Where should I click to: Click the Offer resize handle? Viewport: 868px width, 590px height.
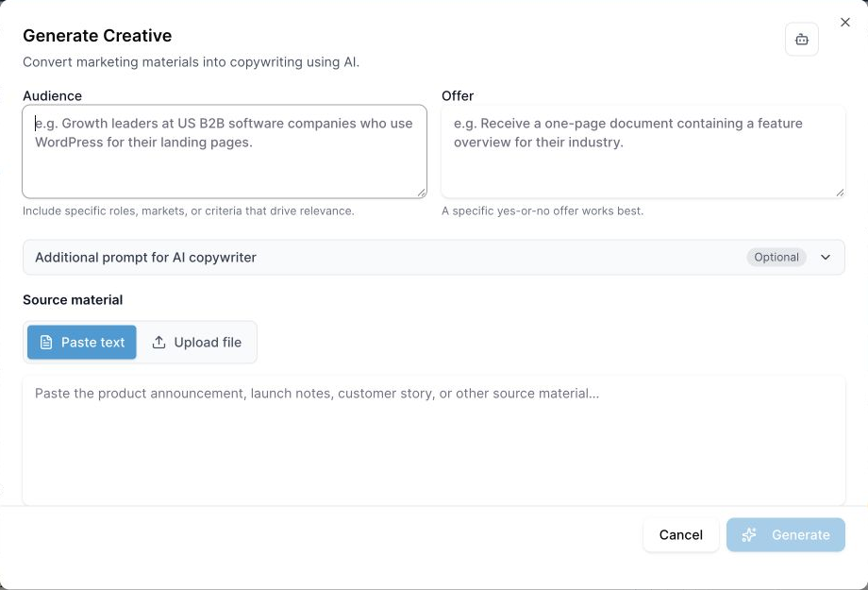840,193
